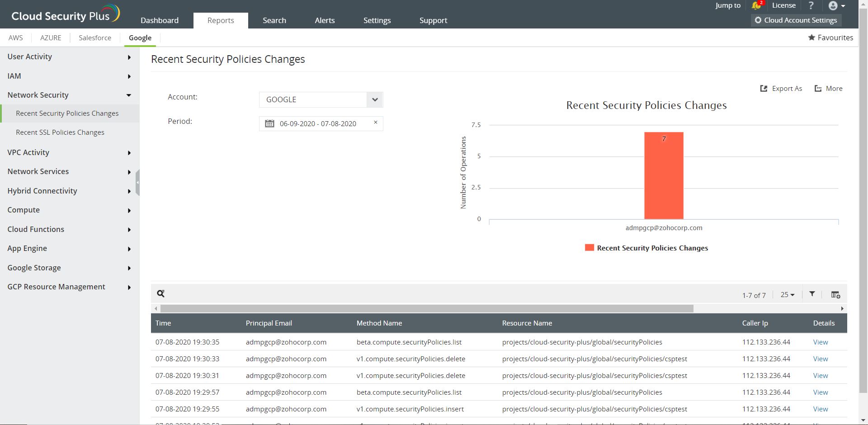
Task: Sort by the Method Name column header
Action: tap(379, 323)
